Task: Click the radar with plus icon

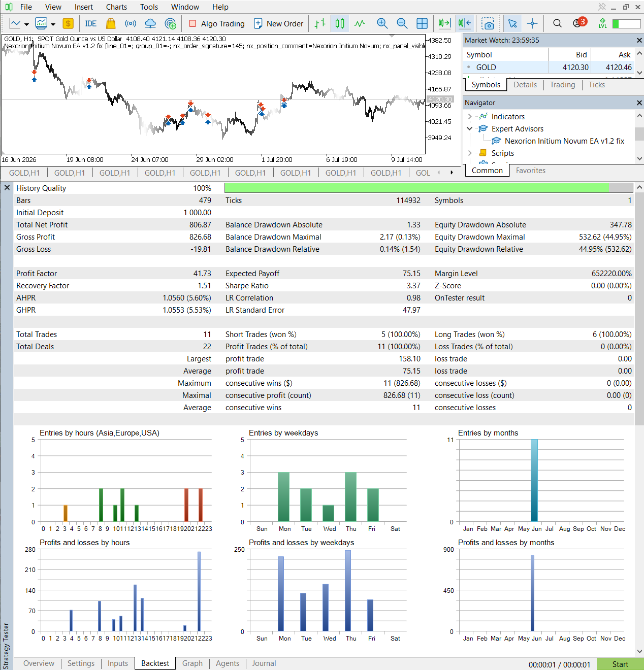Action: point(171,23)
